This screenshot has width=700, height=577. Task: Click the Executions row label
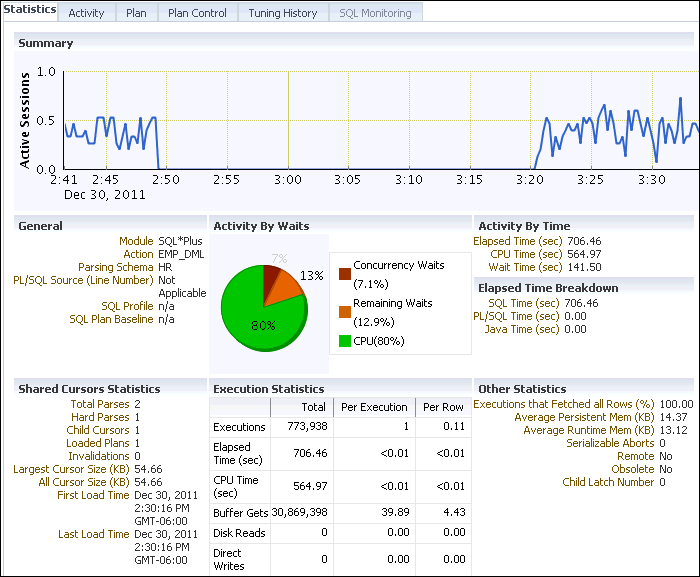point(239,427)
